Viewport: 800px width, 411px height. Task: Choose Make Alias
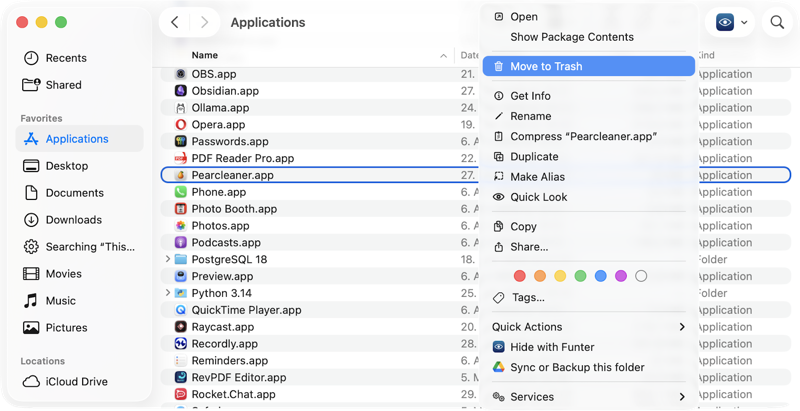[537, 177]
